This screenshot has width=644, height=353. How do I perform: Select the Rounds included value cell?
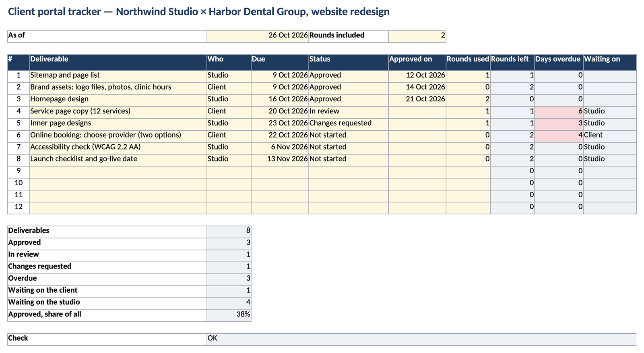[417, 37]
